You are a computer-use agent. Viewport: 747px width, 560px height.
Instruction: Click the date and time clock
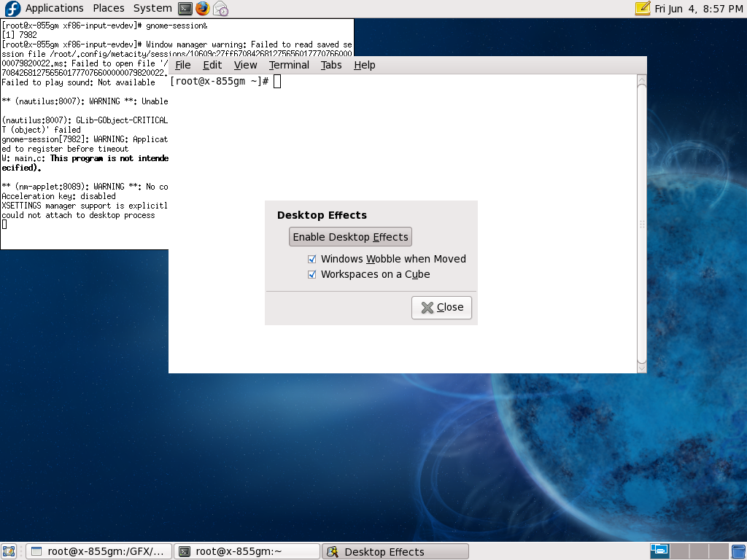click(x=698, y=9)
